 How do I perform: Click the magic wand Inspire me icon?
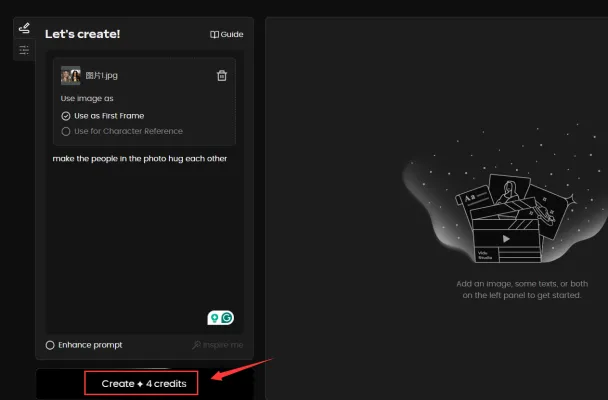tap(197, 345)
